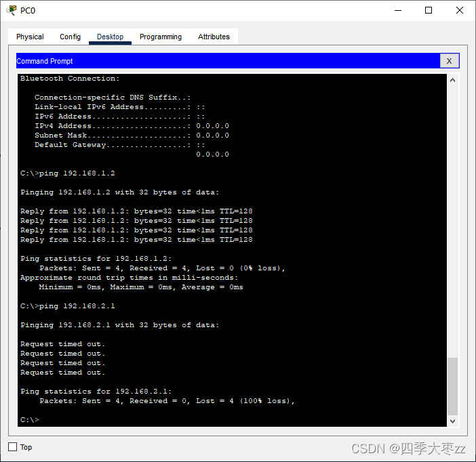Viewport: 476px width, 462px height.
Task: Click the 'ping 192.168.2.1' command line
Action: (68, 306)
